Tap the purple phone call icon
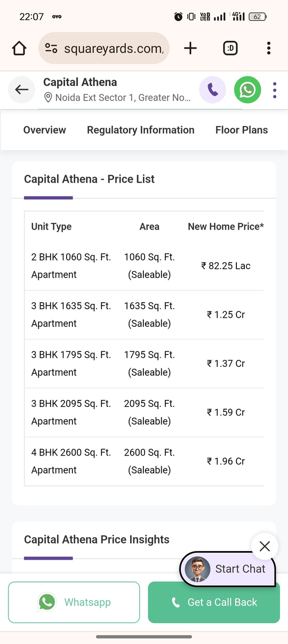 point(213,90)
